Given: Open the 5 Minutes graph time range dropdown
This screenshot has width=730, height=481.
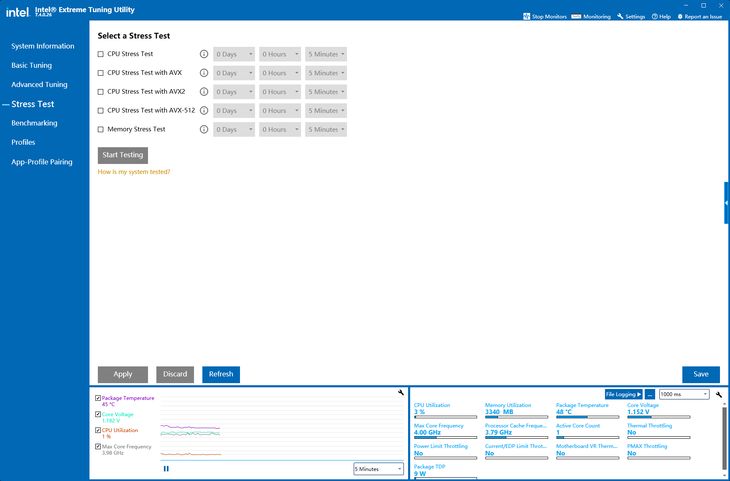Looking at the screenshot, I should (379, 469).
